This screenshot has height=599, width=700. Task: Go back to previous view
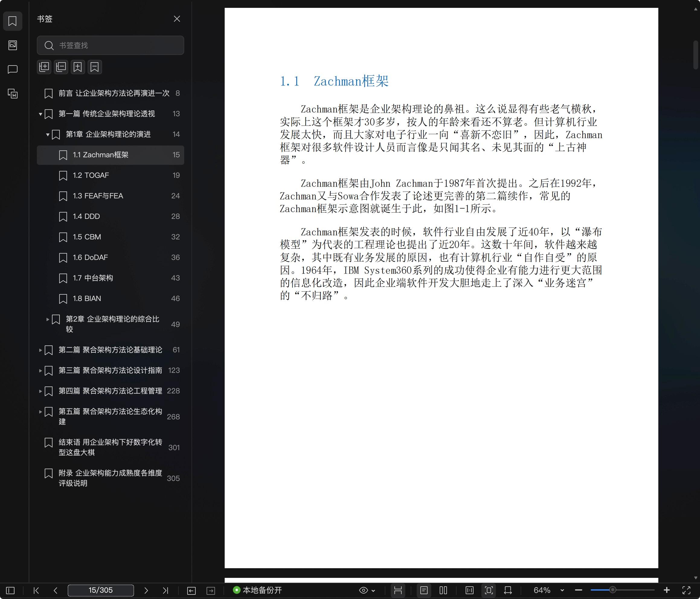(x=191, y=591)
